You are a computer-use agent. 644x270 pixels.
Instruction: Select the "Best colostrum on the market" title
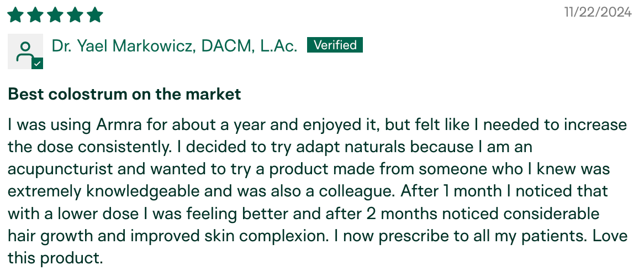(124, 94)
